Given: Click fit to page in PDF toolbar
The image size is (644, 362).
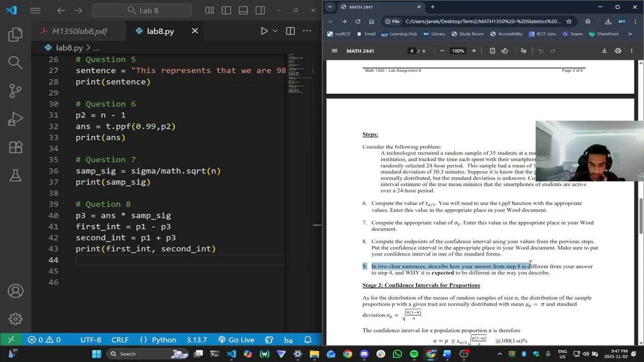Looking at the screenshot, I should point(493,51).
